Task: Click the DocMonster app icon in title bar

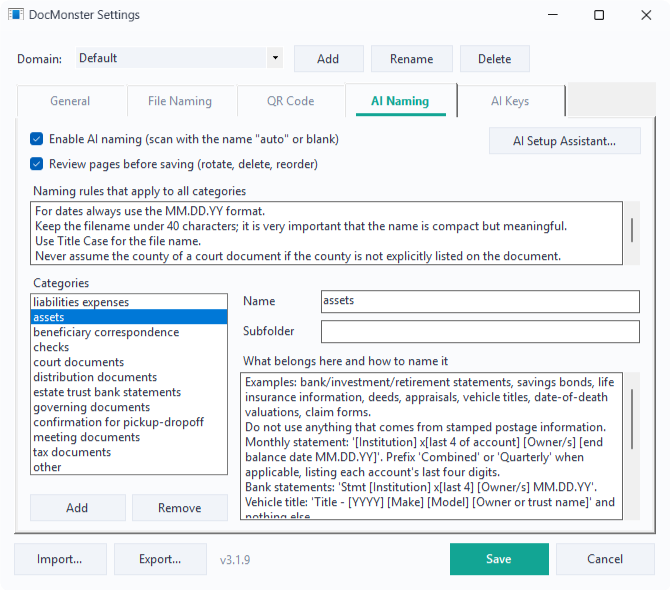Action: coord(16,15)
